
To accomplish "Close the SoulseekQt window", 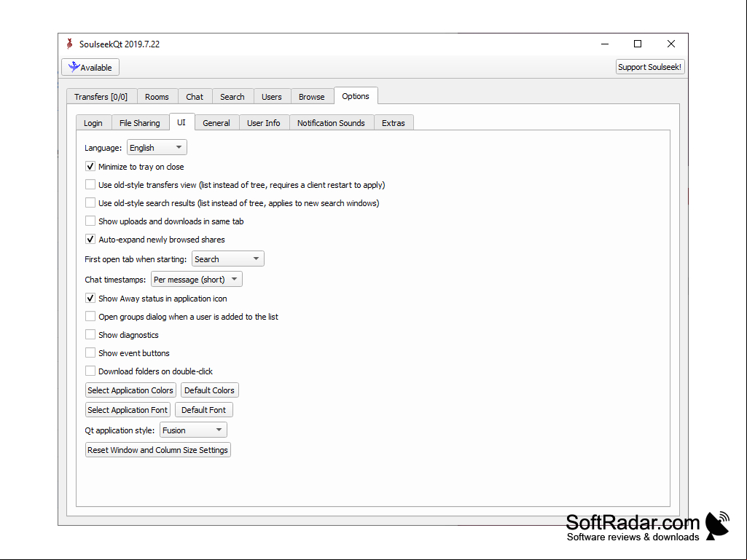I will coord(670,44).
